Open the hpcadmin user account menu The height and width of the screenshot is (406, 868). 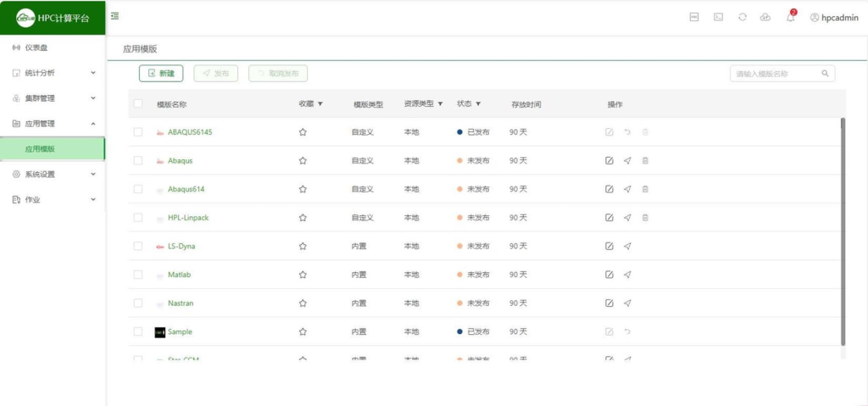(x=834, y=17)
